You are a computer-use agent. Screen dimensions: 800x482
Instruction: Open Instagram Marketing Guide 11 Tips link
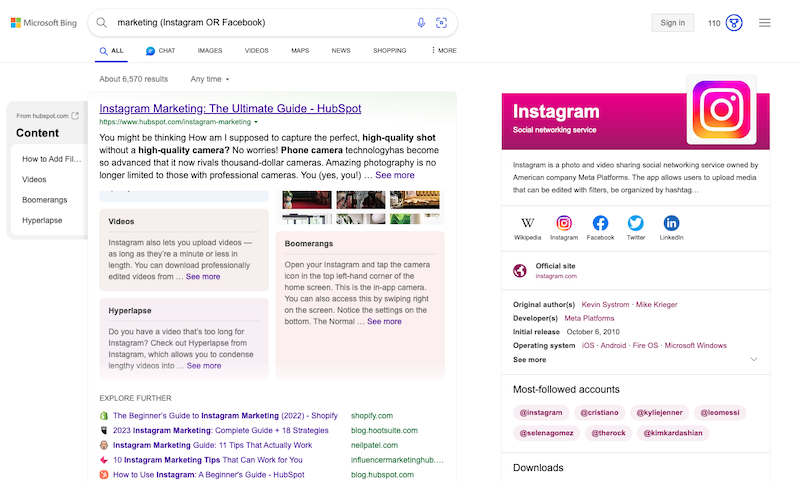click(212, 445)
